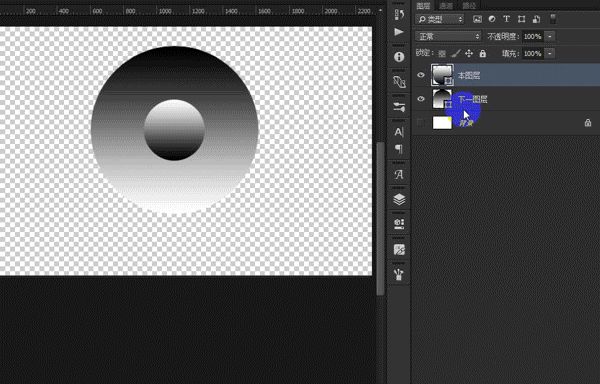Image resolution: width=600 pixels, height=384 pixels.
Task: Open the Layer Comps stacked-layers icon
Action: click(399, 199)
